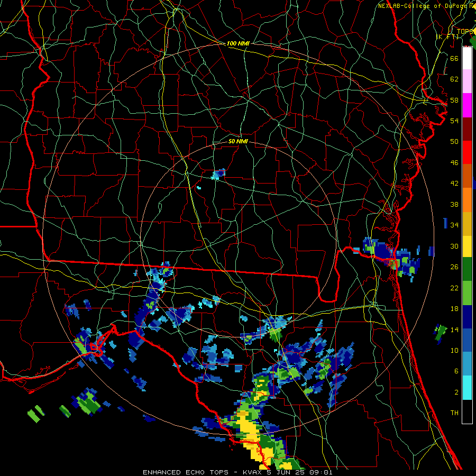Click the cyan legend swatch

point(467,388)
